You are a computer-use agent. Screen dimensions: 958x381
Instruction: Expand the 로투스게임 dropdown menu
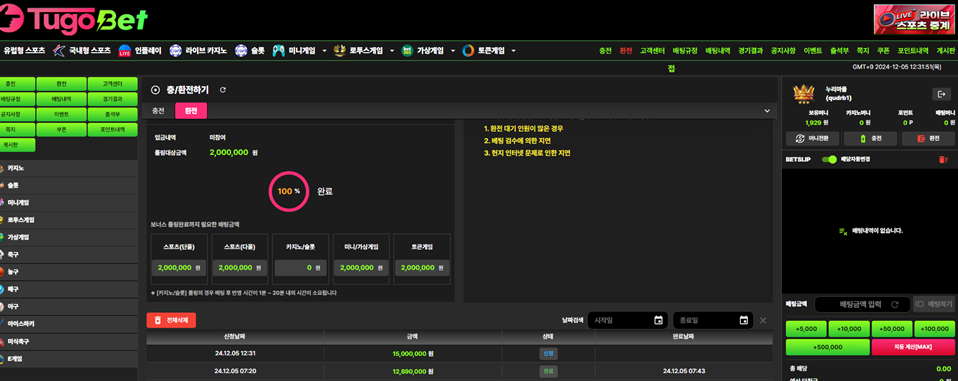coord(392,51)
